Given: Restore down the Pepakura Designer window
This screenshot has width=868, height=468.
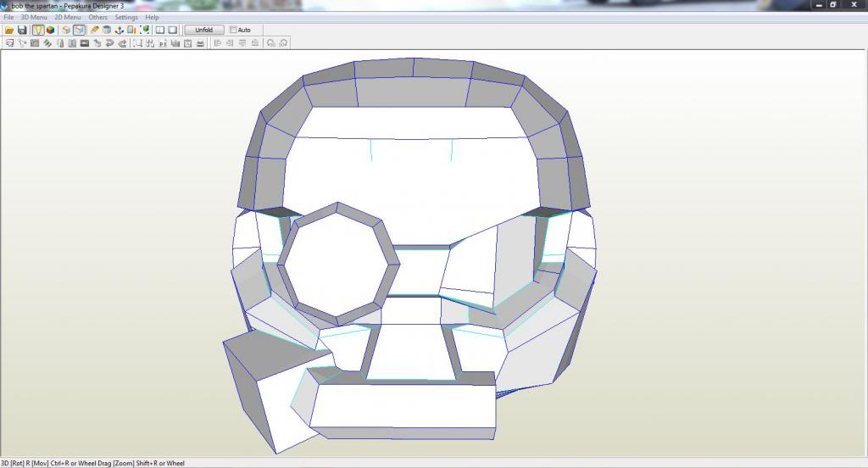Looking at the screenshot, I should tap(833, 5).
